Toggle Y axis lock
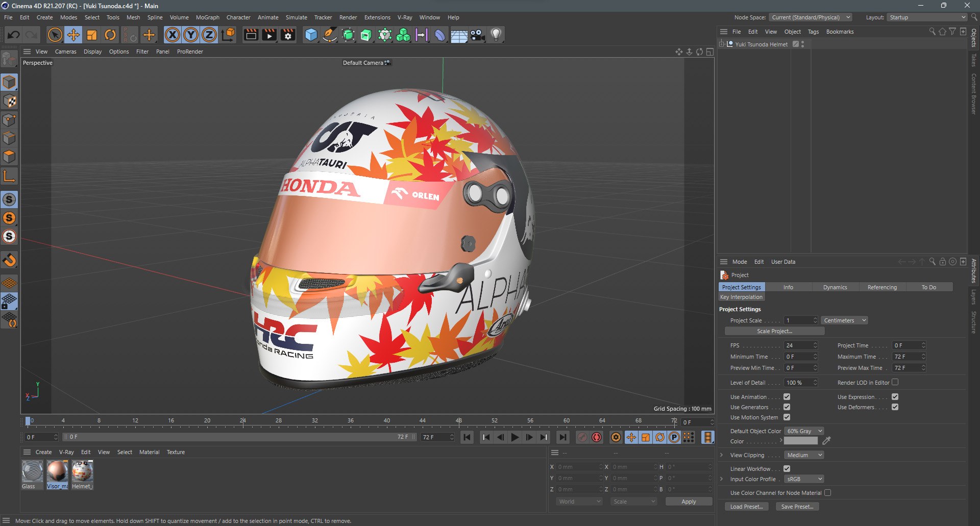Viewport: 980px width, 526px height. tap(191, 35)
